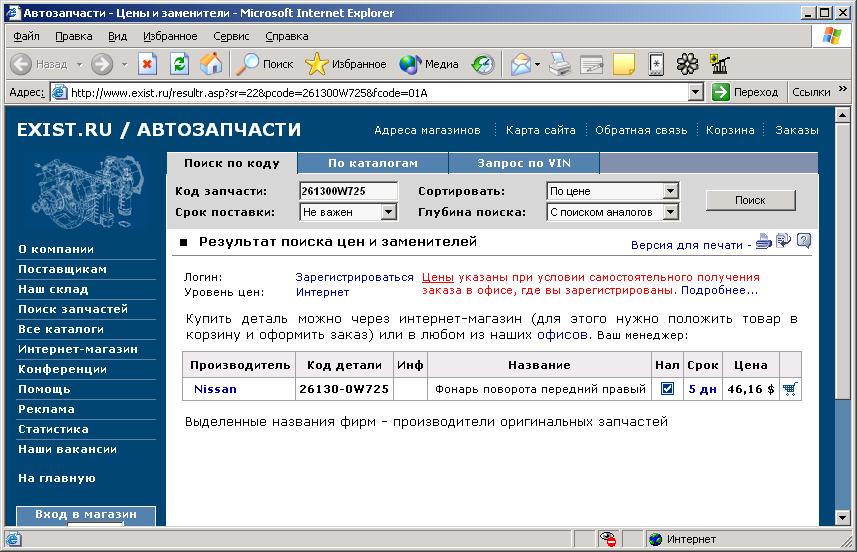Stop page loading with red X icon
The width and height of the screenshot is (857, 552).
[147, 64]
